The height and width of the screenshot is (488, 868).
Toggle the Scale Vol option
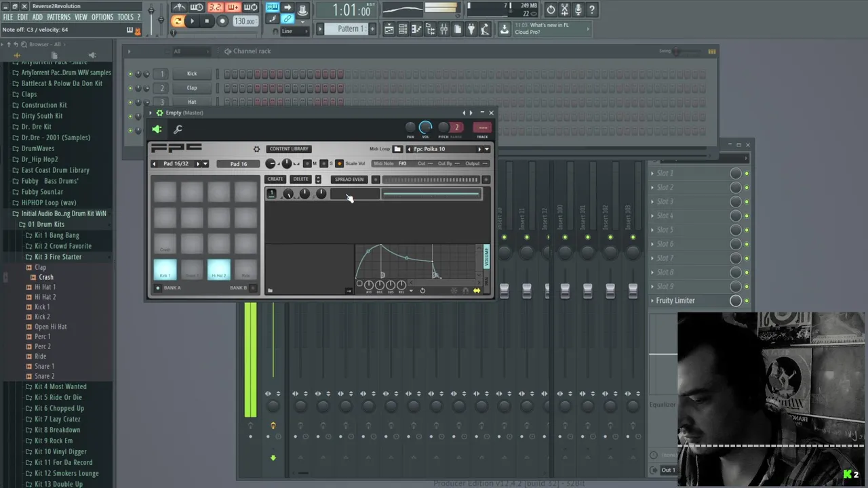click(340, 163)
